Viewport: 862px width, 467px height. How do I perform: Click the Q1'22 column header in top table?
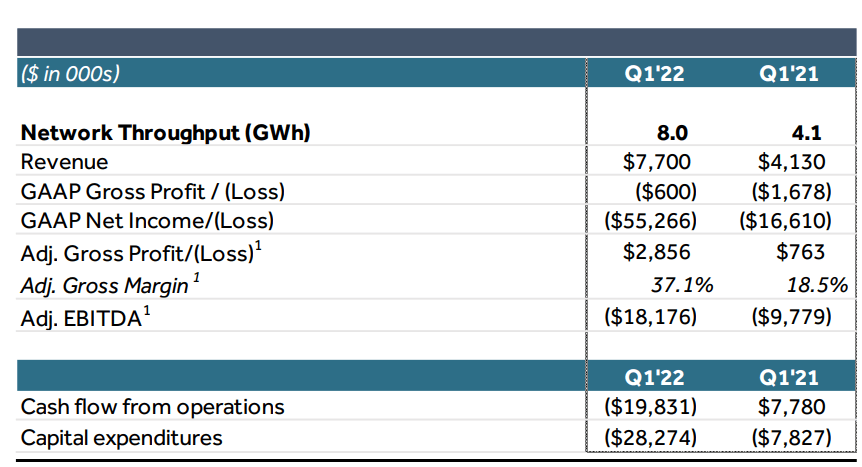click(654, 74)
